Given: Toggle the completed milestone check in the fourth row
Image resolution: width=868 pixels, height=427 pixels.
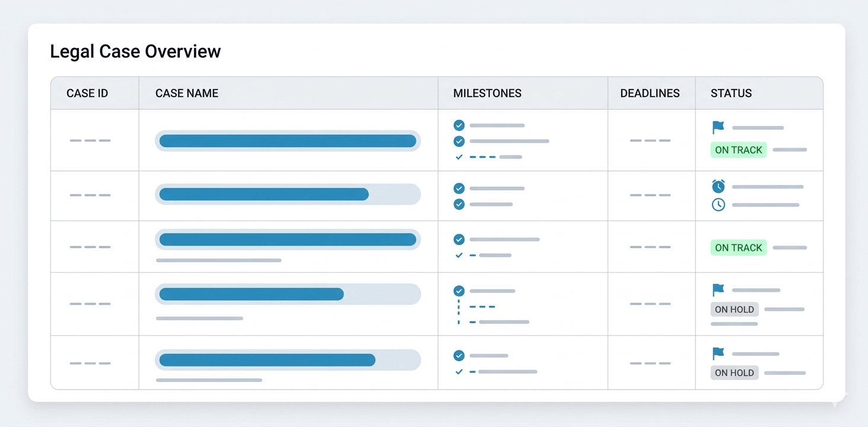Looking at the screenshot, I should point(459,291).
